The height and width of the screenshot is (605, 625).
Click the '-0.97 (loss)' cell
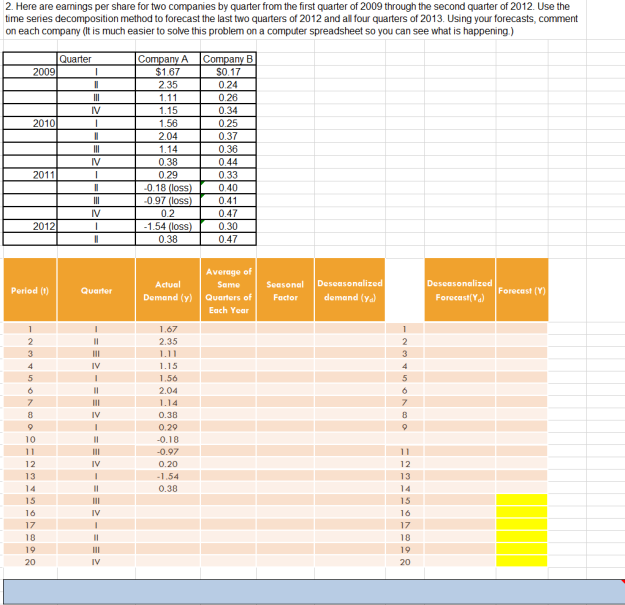pyautogui.click(x=168, y=200)
